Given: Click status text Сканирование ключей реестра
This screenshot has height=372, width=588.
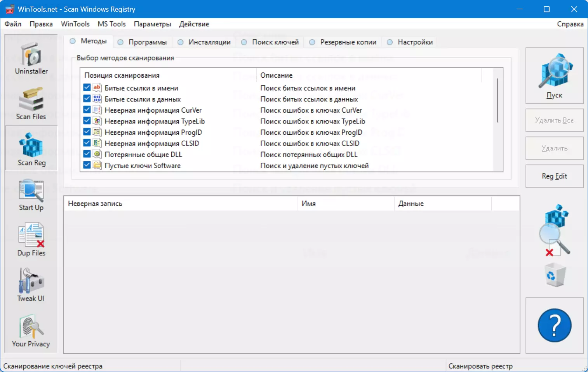Looking at the screenshot, I should (53, 366).
